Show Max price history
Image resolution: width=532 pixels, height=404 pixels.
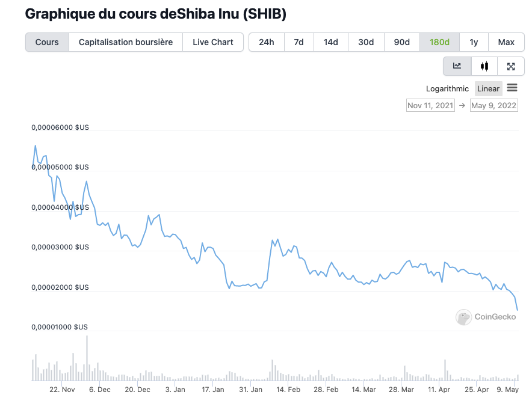pos(506,42)
